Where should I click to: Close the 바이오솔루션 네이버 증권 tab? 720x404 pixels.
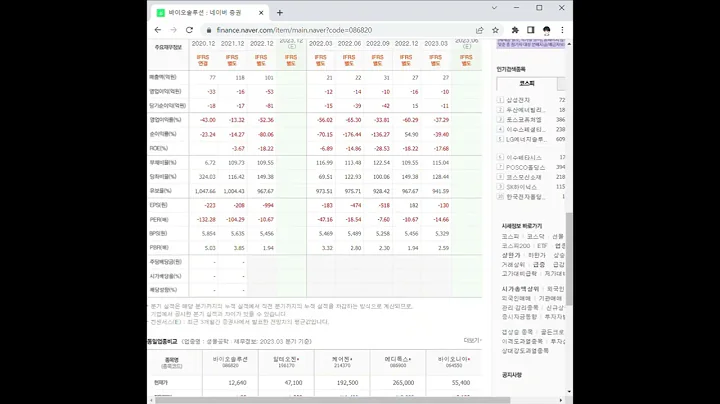pos(261,13)
